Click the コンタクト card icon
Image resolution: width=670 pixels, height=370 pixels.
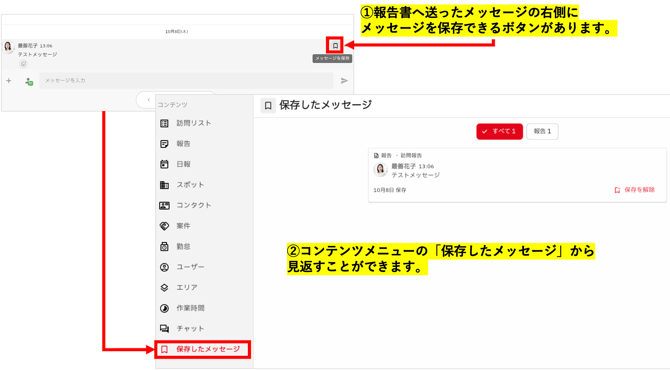[164, 206]
